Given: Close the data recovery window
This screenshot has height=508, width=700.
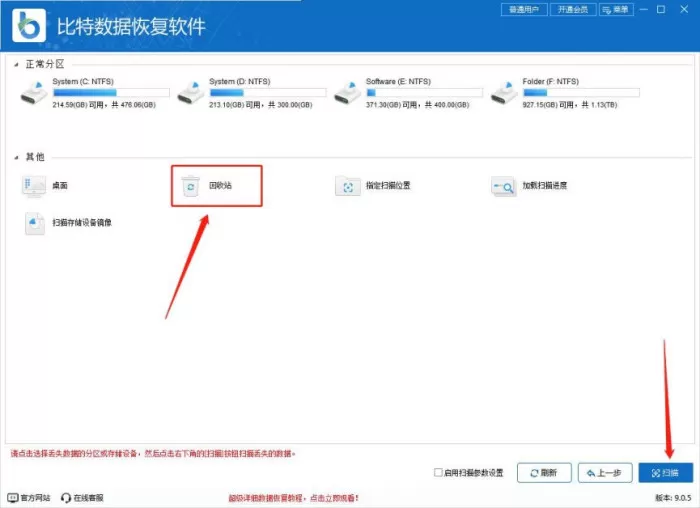Looking at the screenshot, I should coord(684,9).
